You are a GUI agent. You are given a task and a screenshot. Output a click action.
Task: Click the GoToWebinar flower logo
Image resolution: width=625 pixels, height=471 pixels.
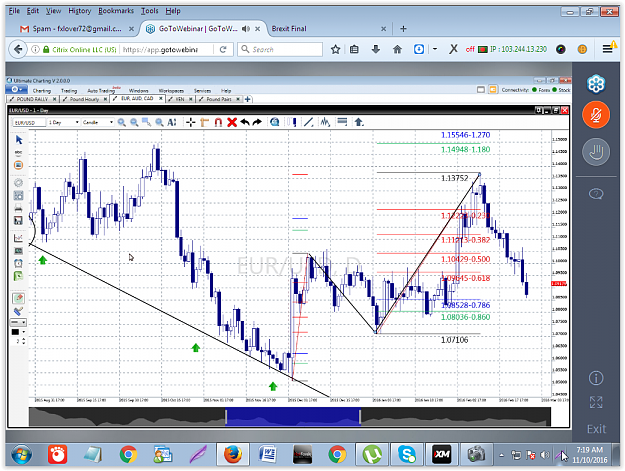click(x=596, y=84)
